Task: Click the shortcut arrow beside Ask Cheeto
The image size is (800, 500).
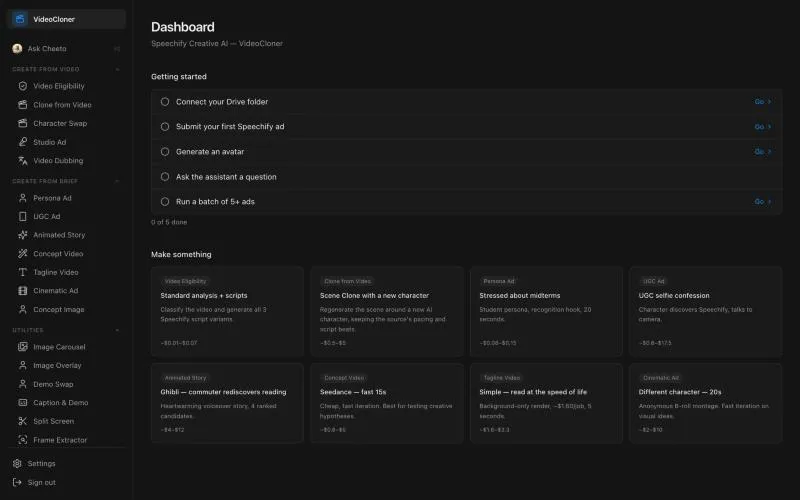Action: [117, 49]
